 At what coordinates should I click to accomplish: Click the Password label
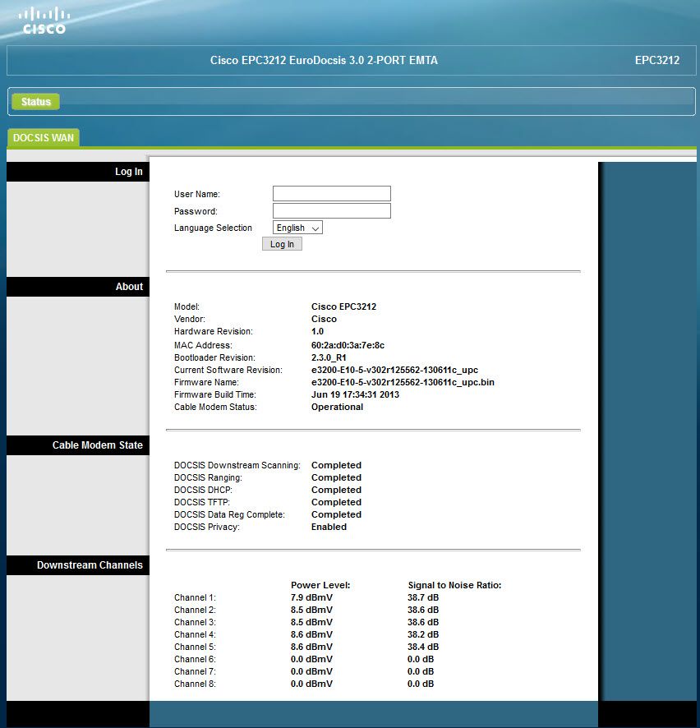point(196,211)
